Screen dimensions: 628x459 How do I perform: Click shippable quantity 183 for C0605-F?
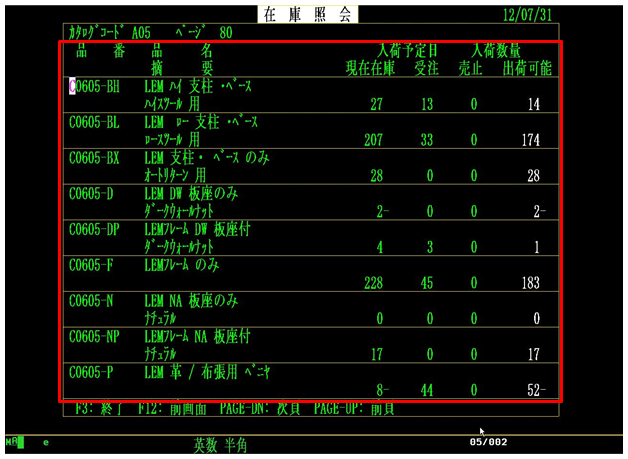coord(531,283)
